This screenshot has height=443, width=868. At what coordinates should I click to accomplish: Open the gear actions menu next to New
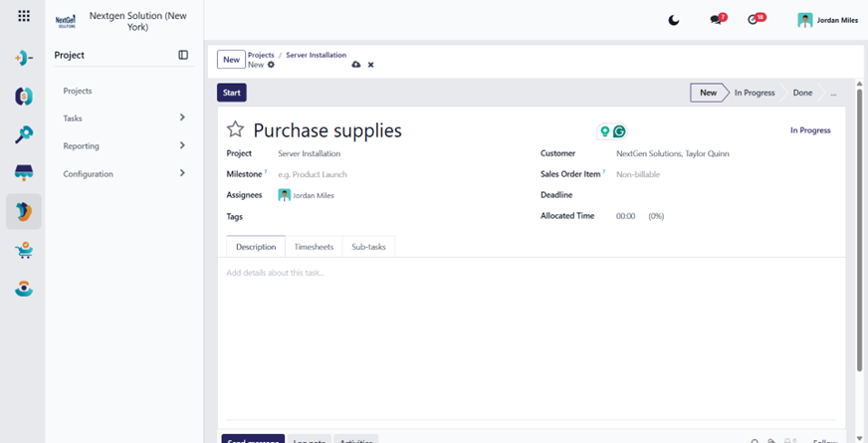point(271,65)
